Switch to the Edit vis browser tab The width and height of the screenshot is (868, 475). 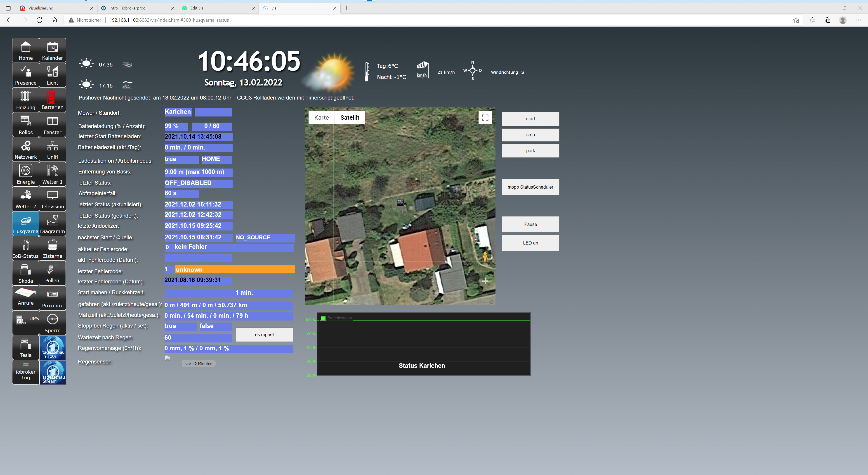click(x=218, y=8)
